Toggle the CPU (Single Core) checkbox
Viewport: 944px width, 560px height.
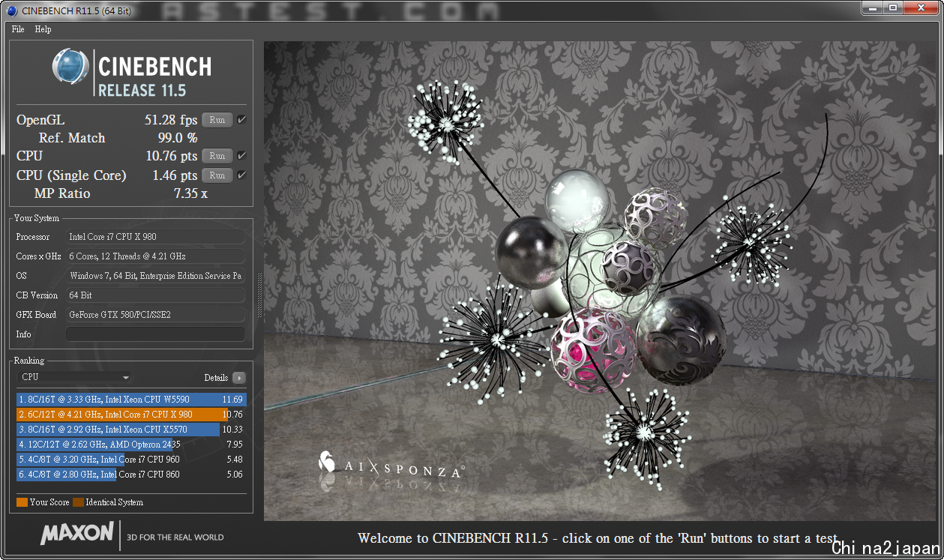pos(241,175)
